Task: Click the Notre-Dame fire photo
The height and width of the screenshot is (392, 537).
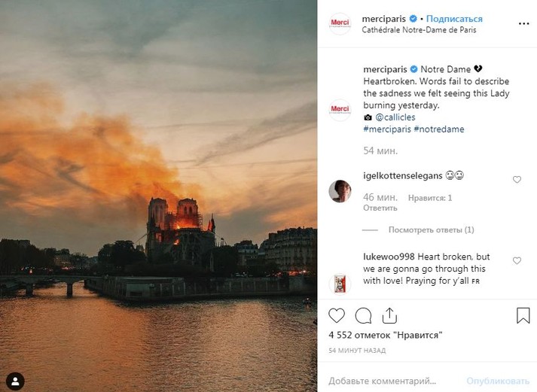Action: coord(158,196)
